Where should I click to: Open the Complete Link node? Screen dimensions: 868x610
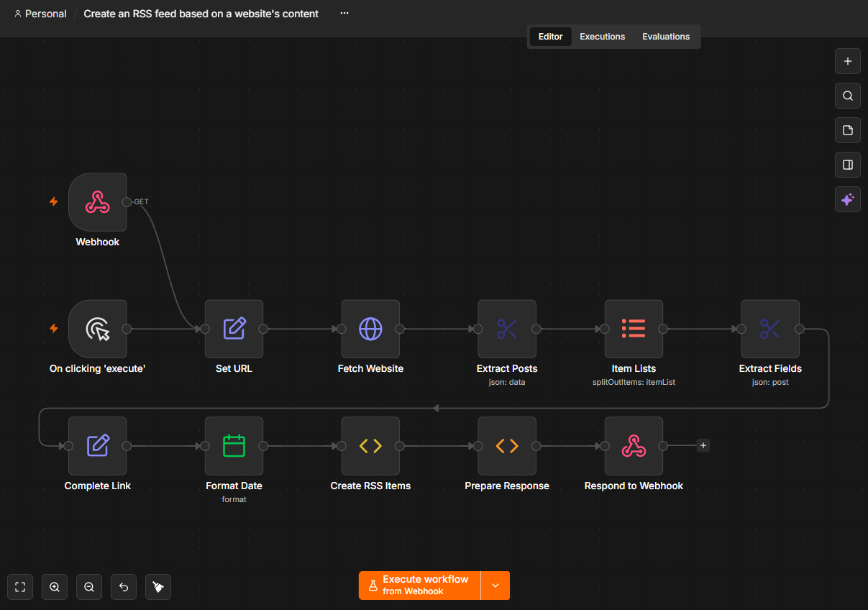98,446
